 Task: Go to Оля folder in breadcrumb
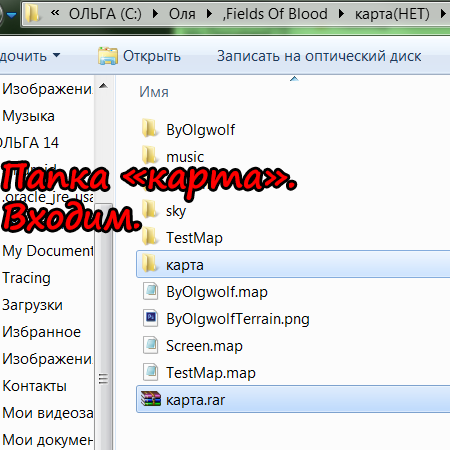coord(182,14)
